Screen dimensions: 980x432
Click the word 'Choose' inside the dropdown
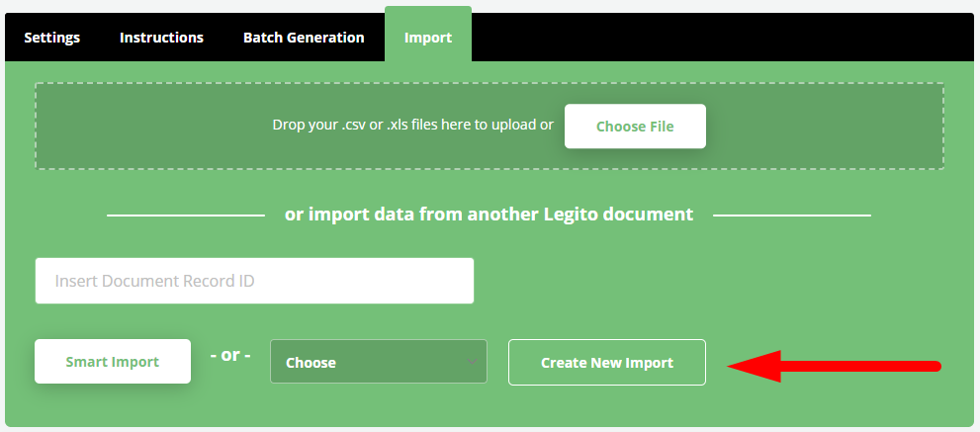click(x=311, y=363)
